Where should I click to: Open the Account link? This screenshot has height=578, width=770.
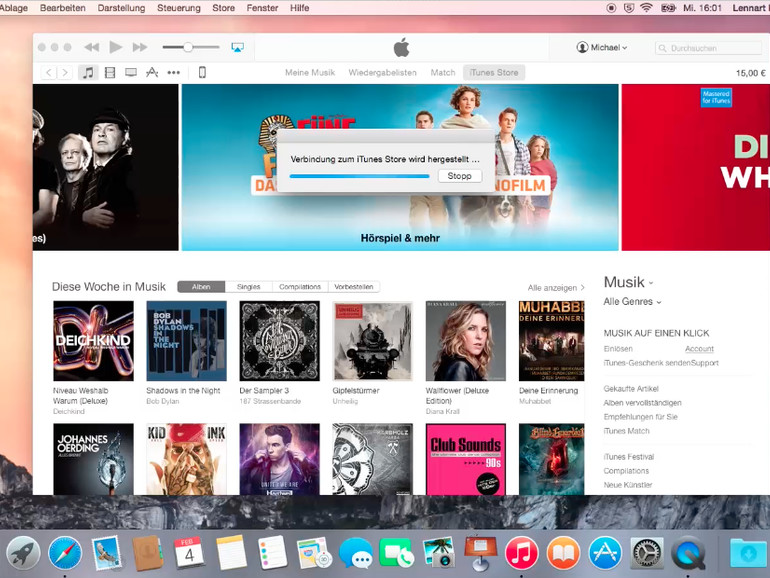[699, 349]
